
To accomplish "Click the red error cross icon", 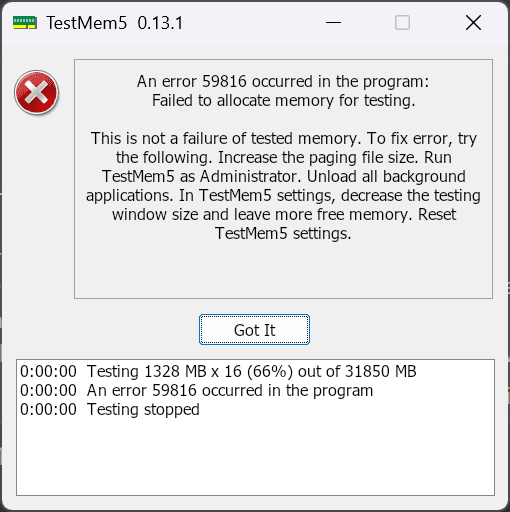I will pyautogui.click(x=37, y=92).
